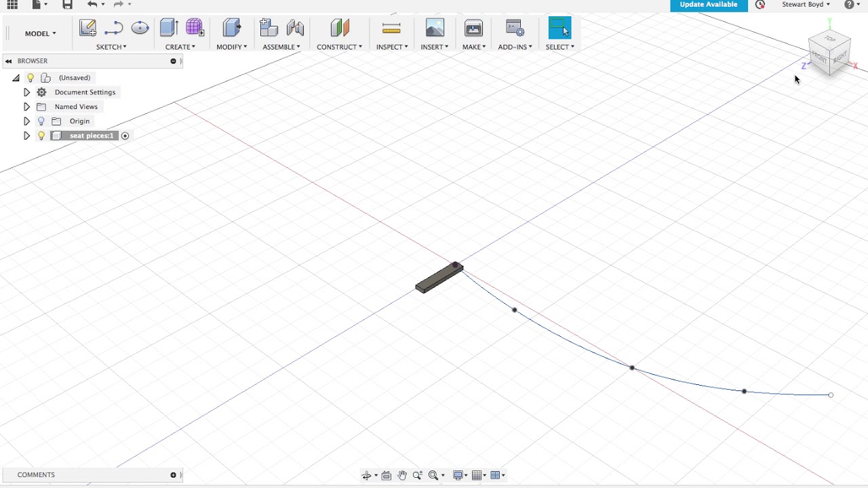This screenshot has height=488, width=868.
Task: Open the SELECT menu
Action: (560, 47)
